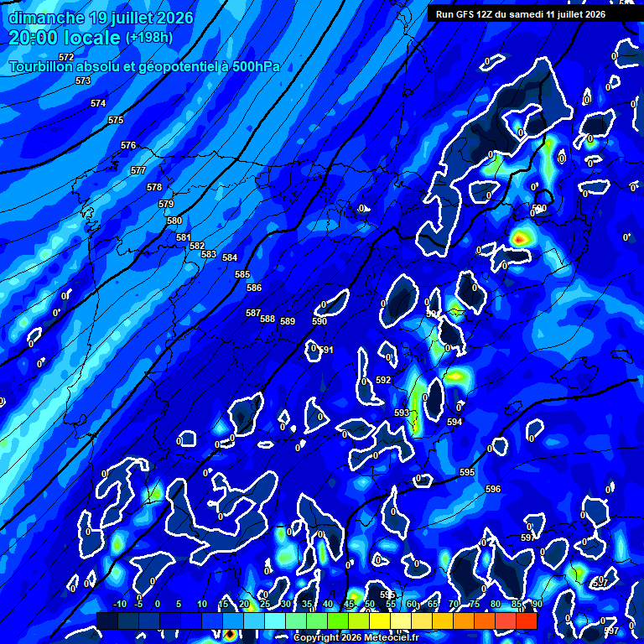644x644 pixels.
Task: Click the 584 isohypse label
Action: point(230,257)
